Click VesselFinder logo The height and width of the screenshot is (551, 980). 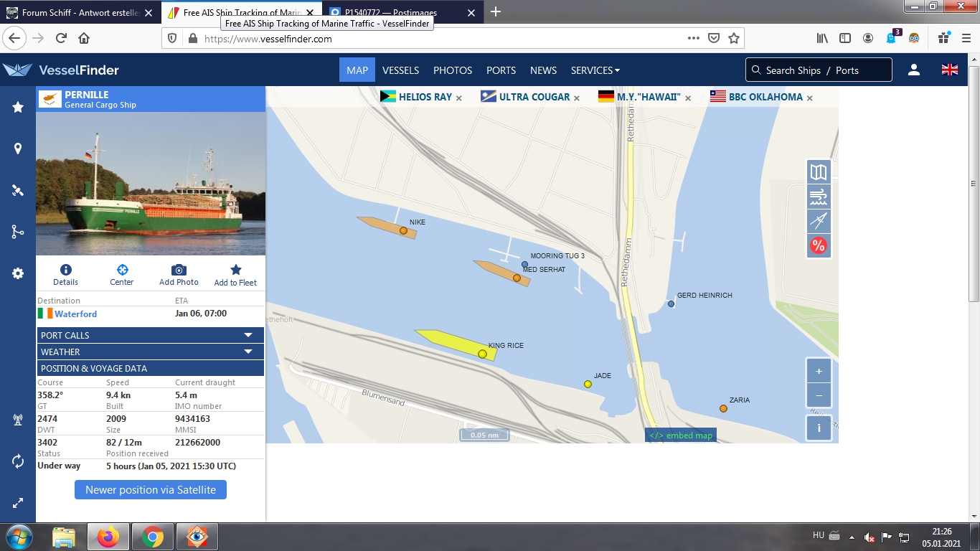(61, 70)
